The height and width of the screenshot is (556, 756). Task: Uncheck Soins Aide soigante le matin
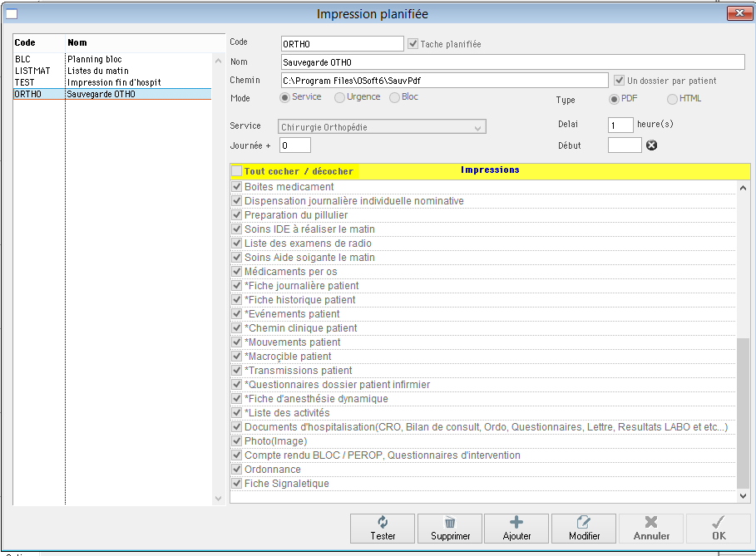[x=237, y=258]
